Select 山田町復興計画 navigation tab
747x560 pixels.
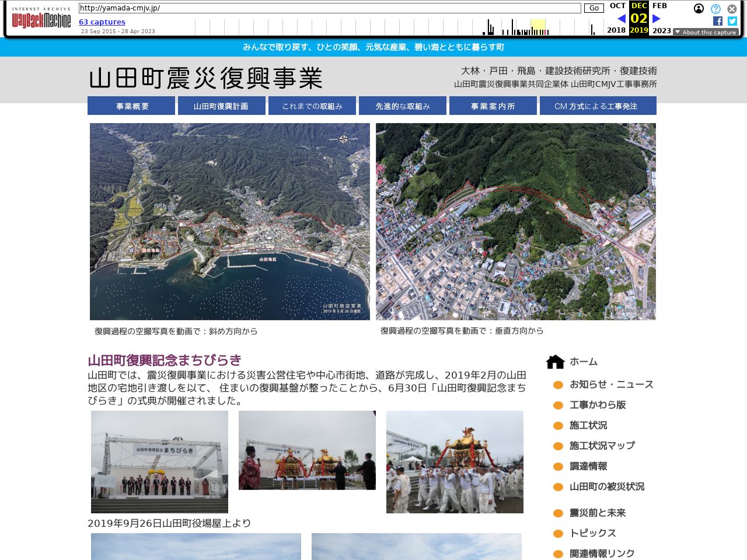pos(221,106)
